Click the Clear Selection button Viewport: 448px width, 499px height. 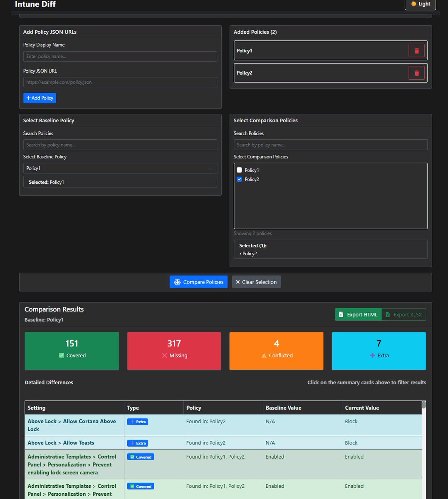[256, 282]
